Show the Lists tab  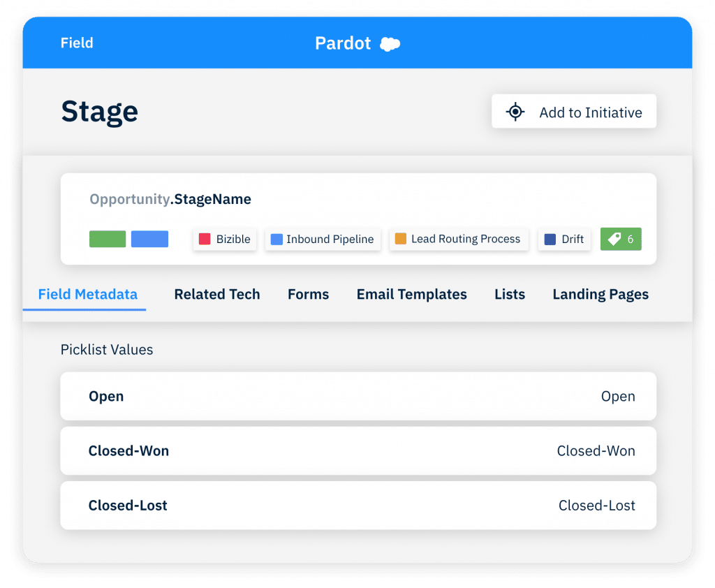[510, 295]
